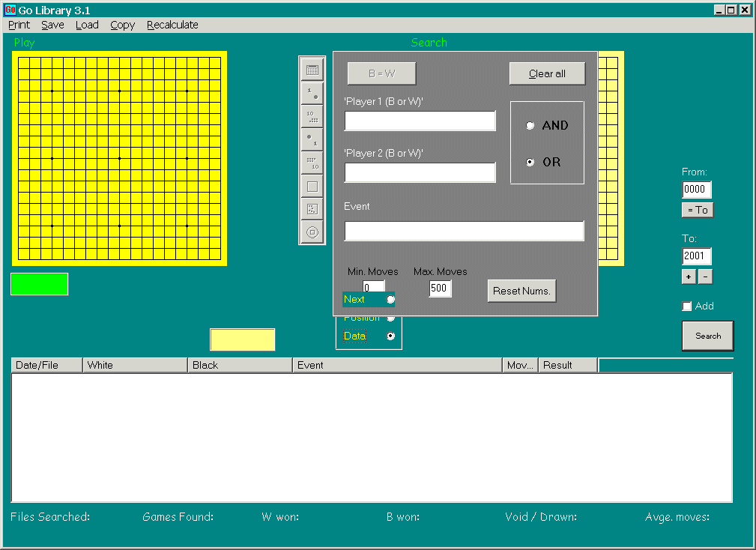Enable the Add checkbox

(687, 306)
